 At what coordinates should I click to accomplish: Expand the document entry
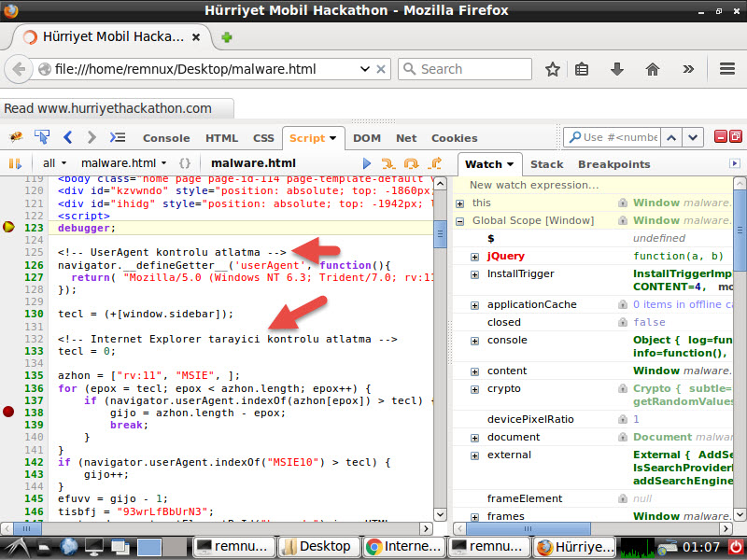click(474, 438)
